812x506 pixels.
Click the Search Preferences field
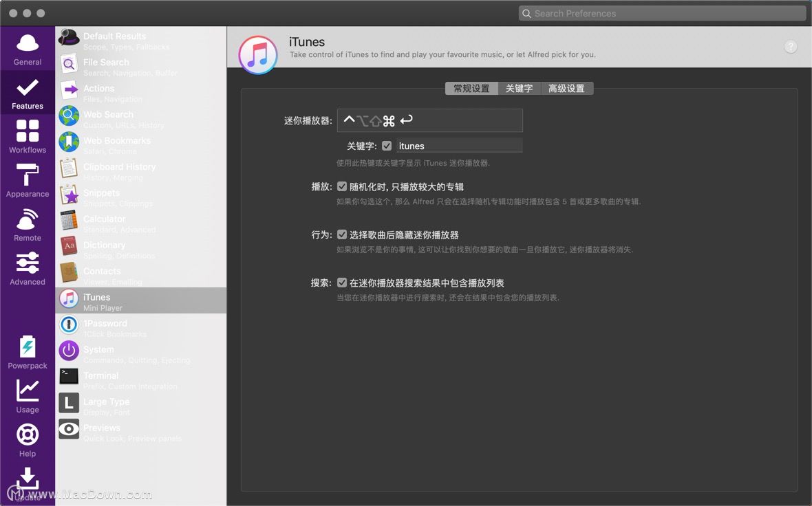point(663,14)
